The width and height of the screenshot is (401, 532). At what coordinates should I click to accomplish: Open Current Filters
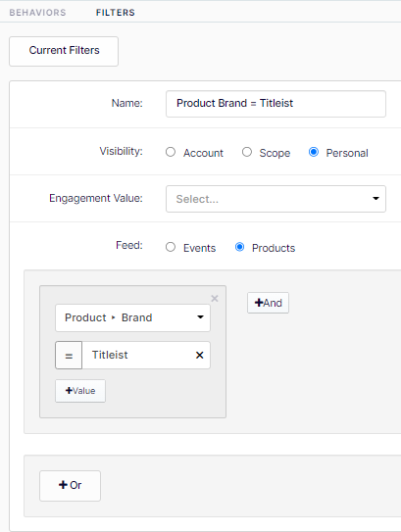[x=64, y=51]
